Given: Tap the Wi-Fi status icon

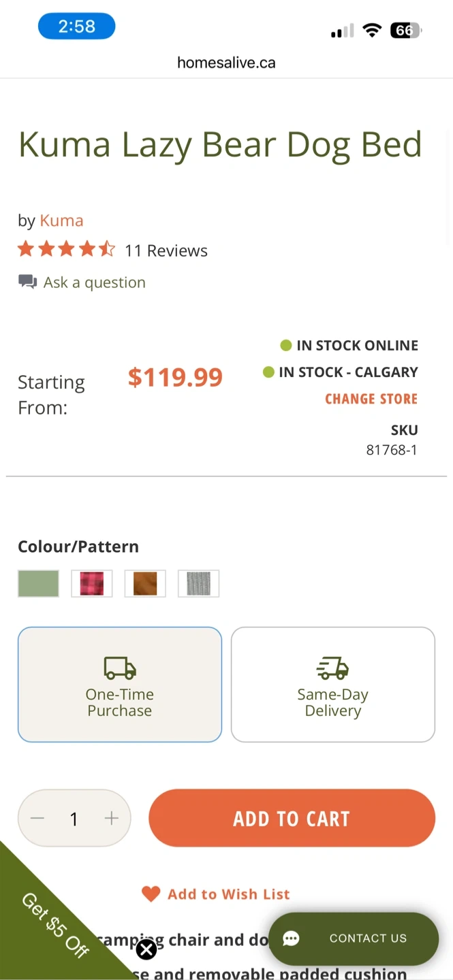Looking at the screenshot, I should click(x=372, y=31).
